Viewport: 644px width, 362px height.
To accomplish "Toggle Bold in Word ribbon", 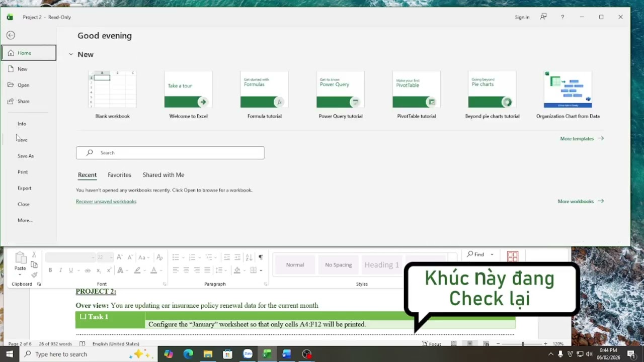I will [x=50, y=270].
